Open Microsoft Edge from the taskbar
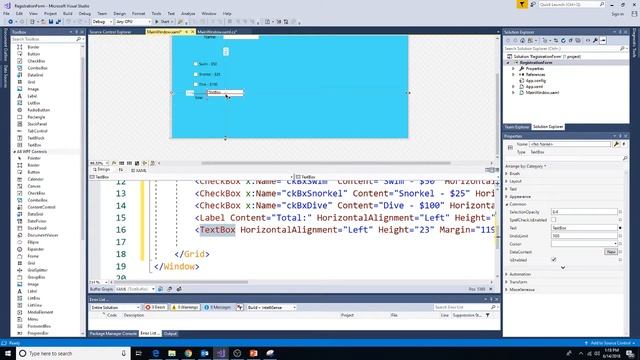 [x=156, y=353]
